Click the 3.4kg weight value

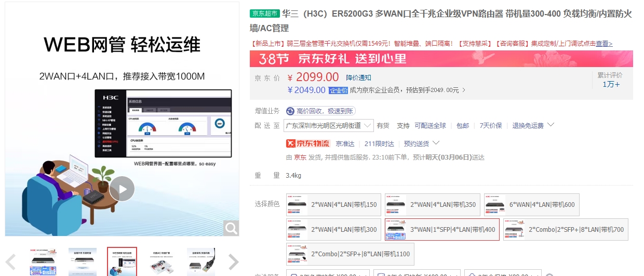[293, 175]
